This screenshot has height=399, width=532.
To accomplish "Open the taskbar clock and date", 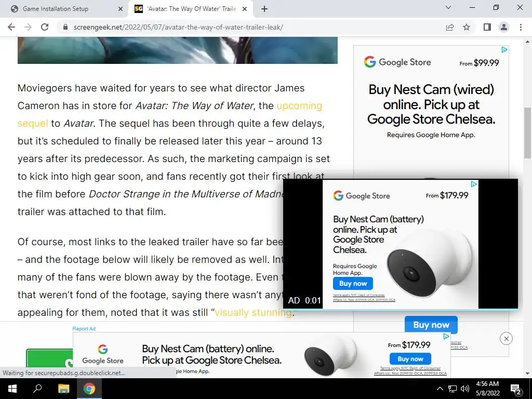I will (x=487, y=389).
